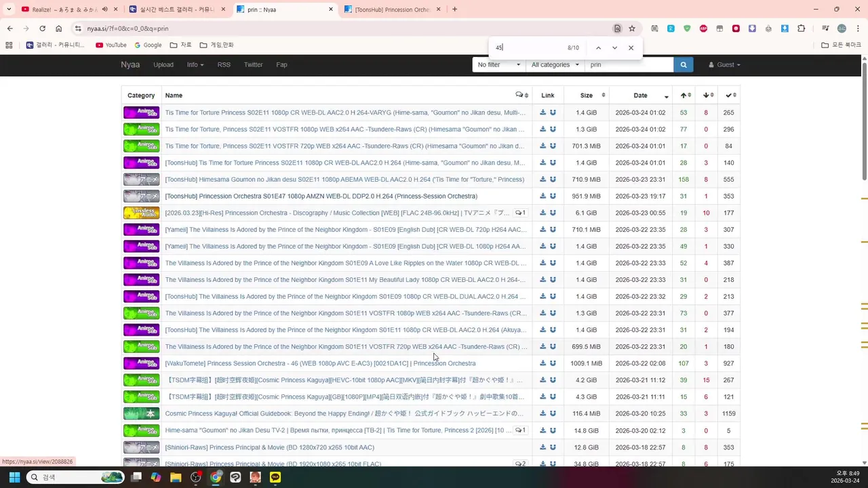Expand the Info menu in Nyaa navbar
Image resolution: width=868 pixels, height=488 pixels.
pos(195,64)
